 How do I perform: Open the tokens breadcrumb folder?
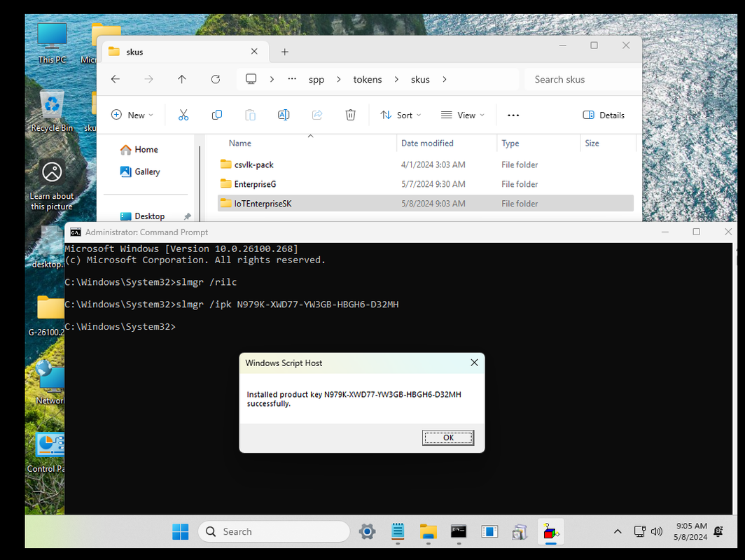[x=368, y=79]
